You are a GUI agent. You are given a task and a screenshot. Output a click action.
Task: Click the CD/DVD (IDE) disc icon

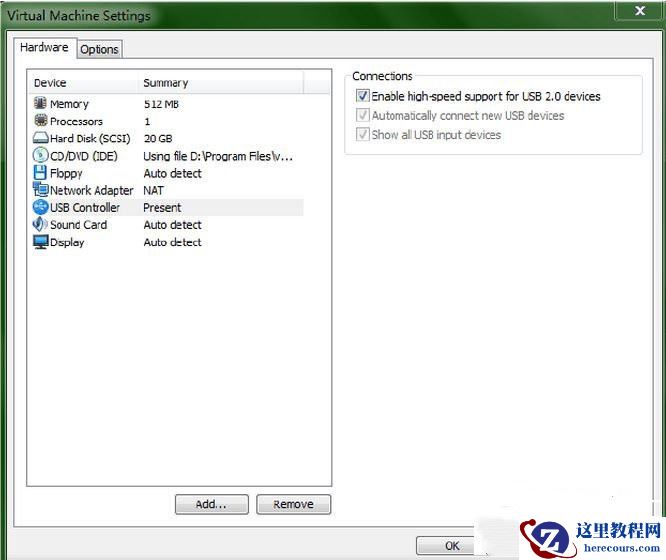click(40, 155)
